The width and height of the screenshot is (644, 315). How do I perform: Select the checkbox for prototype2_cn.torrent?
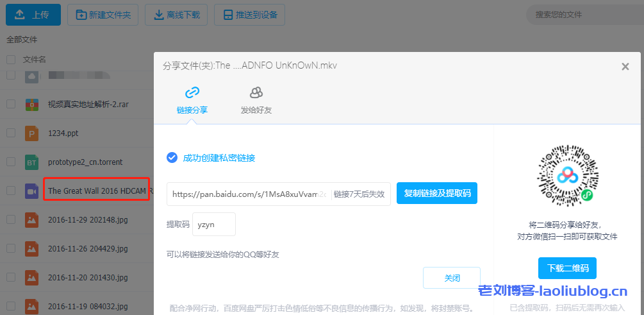click(11, 162)
